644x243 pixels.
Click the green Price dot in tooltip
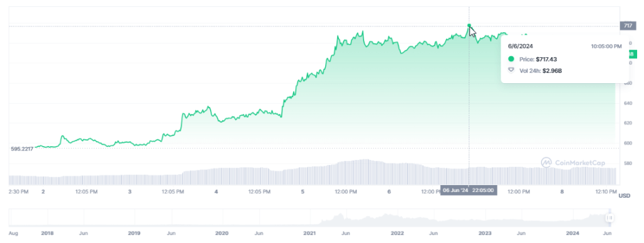pyautogui.click(x=511, y=59)
